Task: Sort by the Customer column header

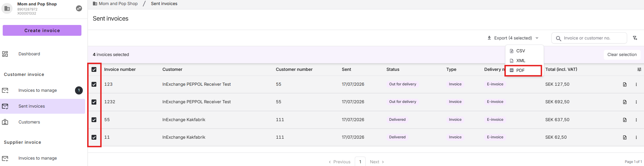Action: 172,70
